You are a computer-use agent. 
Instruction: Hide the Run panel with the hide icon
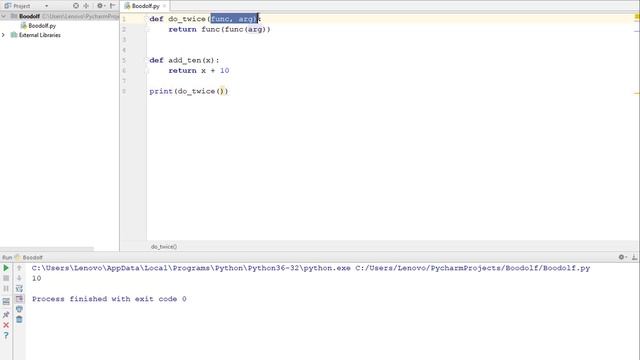pyautogui.click(x=634, y=257)
